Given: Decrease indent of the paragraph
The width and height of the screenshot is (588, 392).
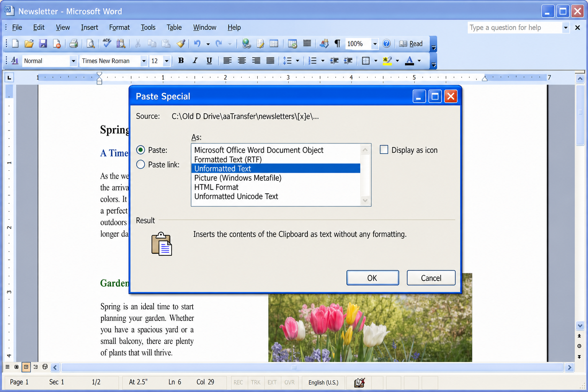Looking at the screenshot, I should (x=334, y=60).
